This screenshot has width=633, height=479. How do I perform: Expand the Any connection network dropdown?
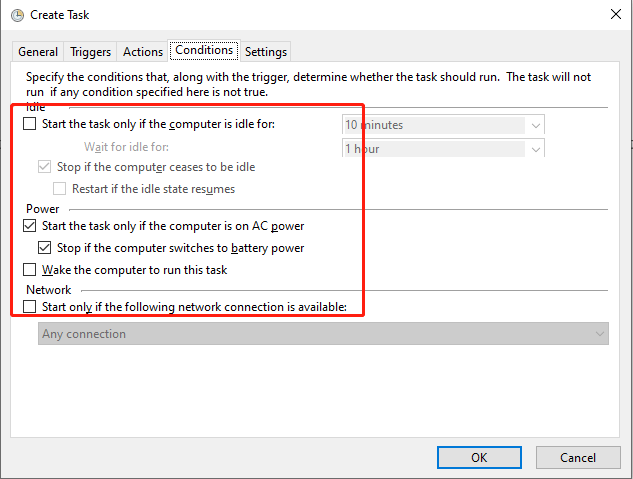(x=600, y=334)
